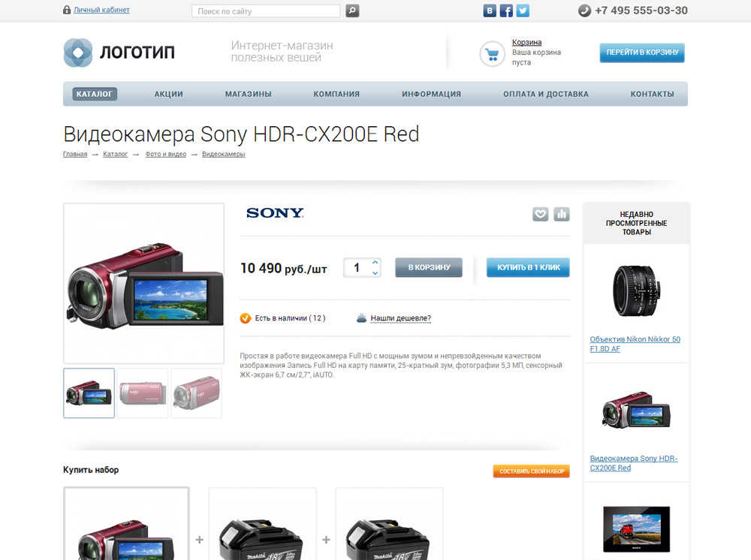751x560 pixels.
Task: Click the В корзину button
Action: 429,267
